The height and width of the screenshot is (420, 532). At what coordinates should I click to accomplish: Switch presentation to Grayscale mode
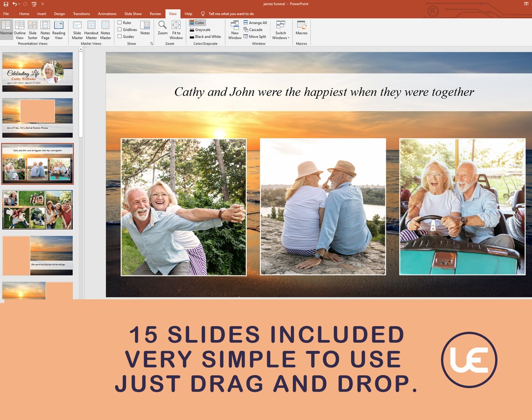[x=201, y=29]
